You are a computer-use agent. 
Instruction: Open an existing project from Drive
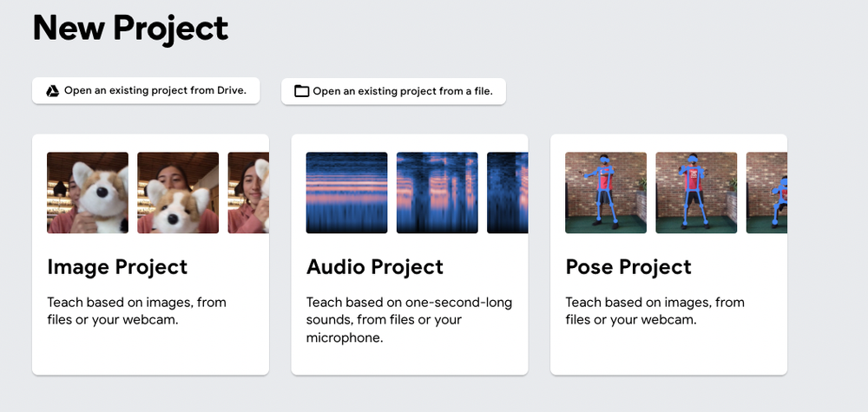pyautogui.click(x=146, y=91)
